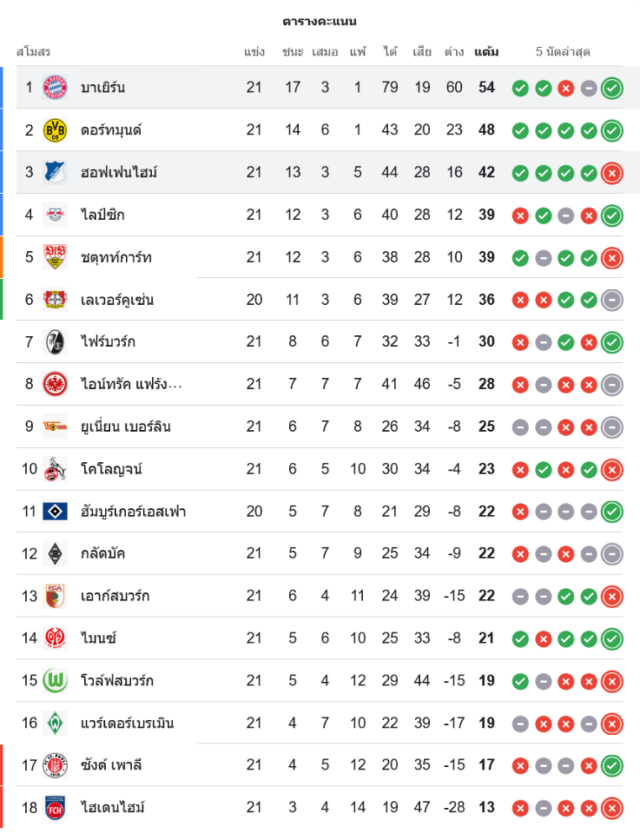The height and width of the screenshot is (840, 640).
Task: Click Hoffenheim's latest match loss indicator
Action: click(x=612, y=172)
